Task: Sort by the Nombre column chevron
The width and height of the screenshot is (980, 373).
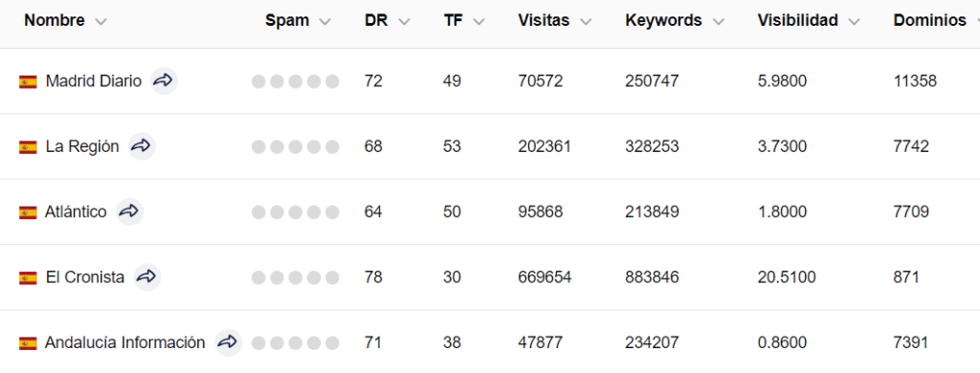Action: (x=100, y=22)
